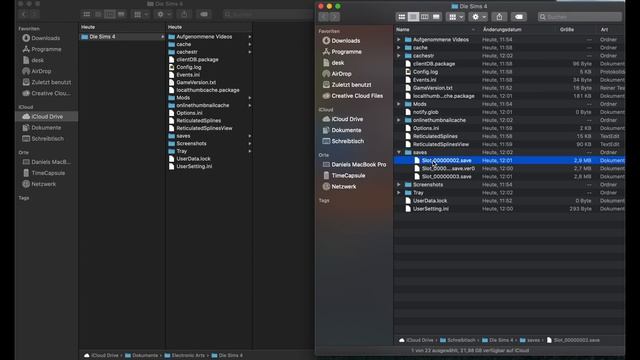Expand the Mods folder in list view
This screenshot has height=360, width=640.
399,104
